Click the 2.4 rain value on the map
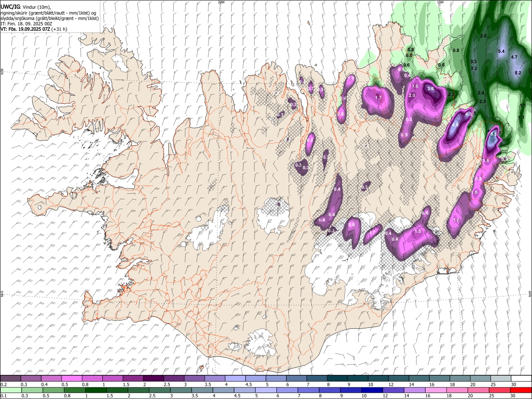532x399 pixels. point(481,93)
